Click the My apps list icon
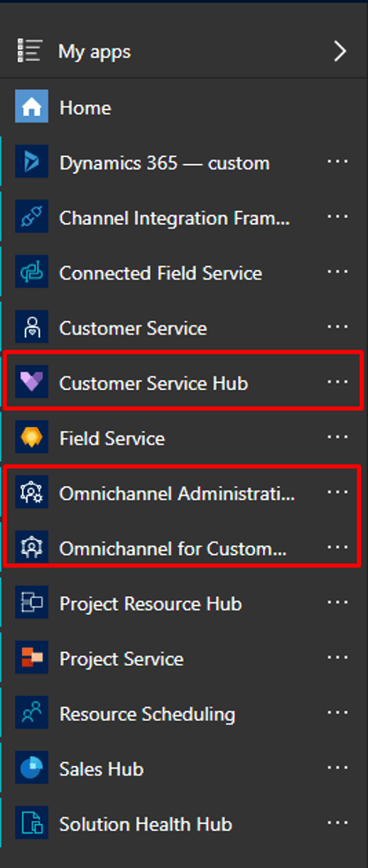 click(x=29, y=51)
